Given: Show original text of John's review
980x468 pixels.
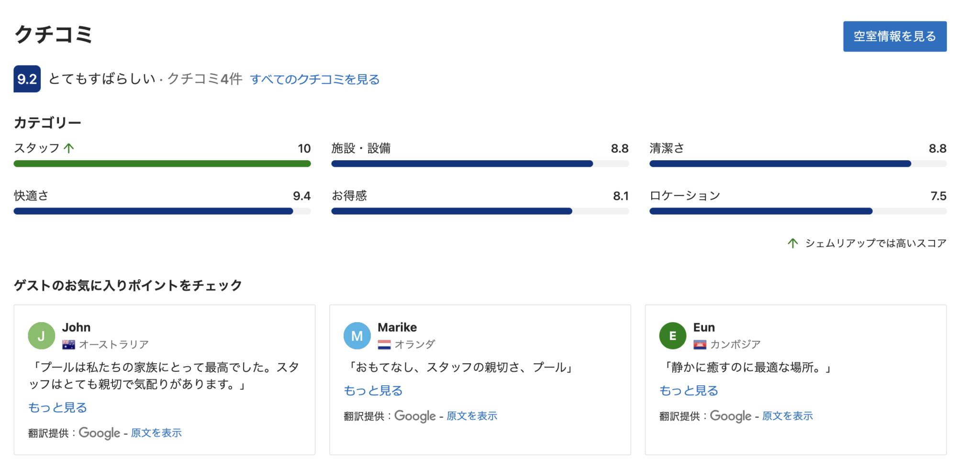Looking at the screenshot, I should click(x=156, y=433).
